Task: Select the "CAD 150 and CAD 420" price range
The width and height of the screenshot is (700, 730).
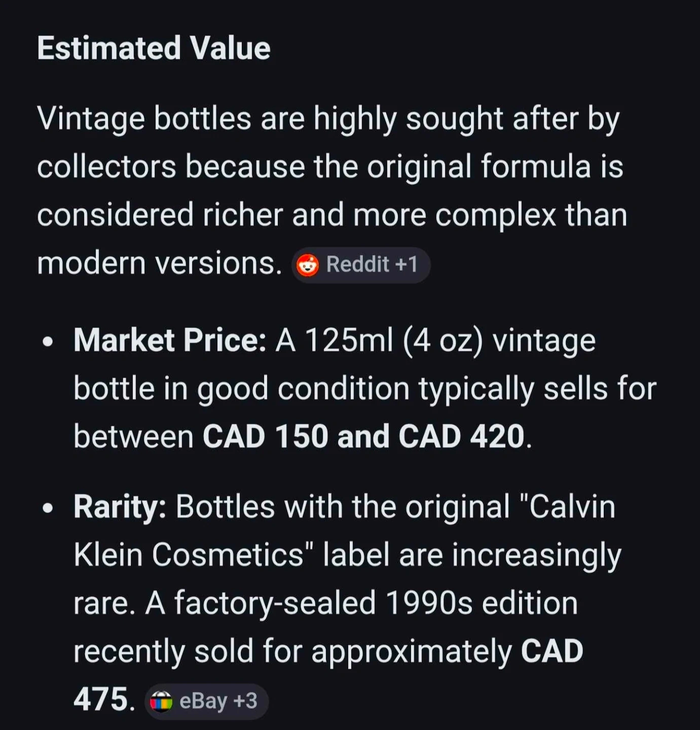Action: 363,436
